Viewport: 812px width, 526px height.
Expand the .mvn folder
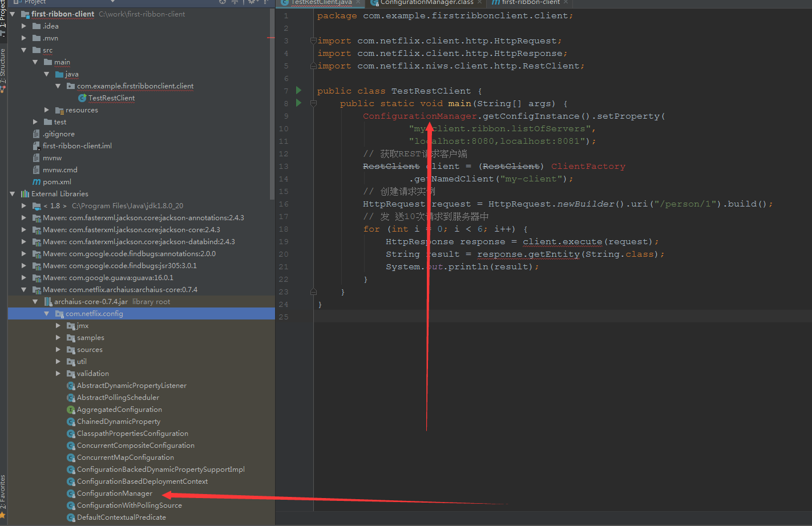(x=24, y=38)
